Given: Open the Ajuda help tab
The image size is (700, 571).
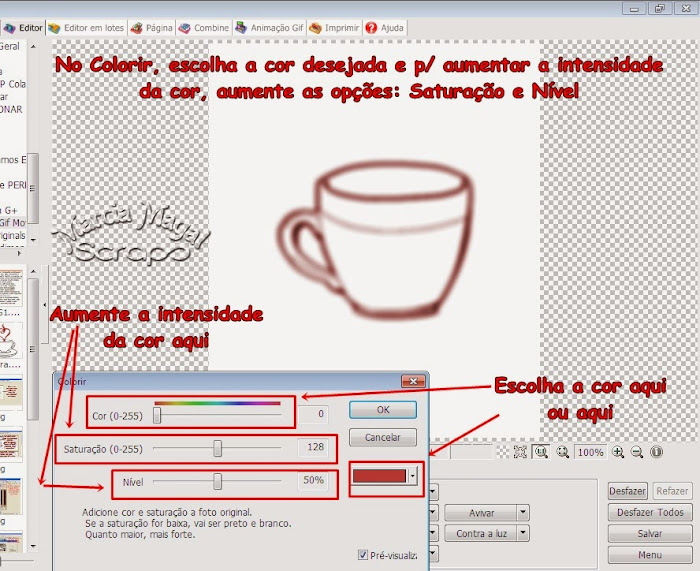Looking at the screenshot, I should (x=384, y=28).
